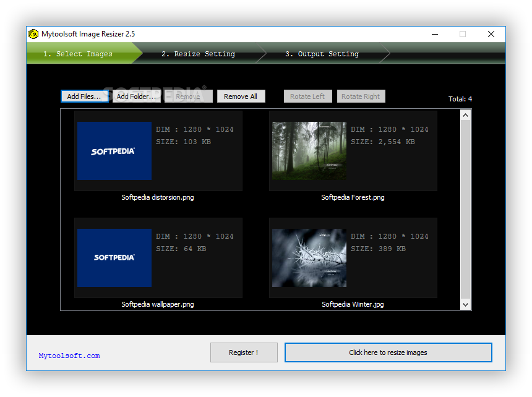Click the Add Files button

pyautogui.click(x=84, y=96)
